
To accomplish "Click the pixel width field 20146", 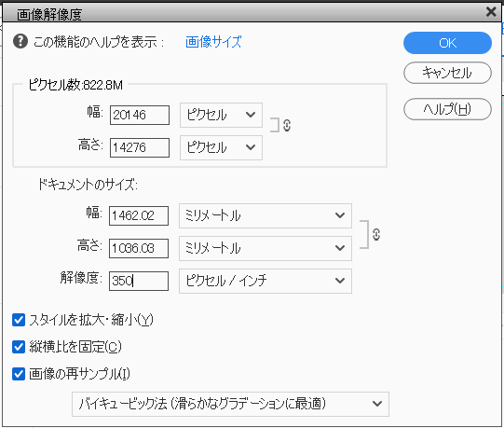I will pos(140,115).
